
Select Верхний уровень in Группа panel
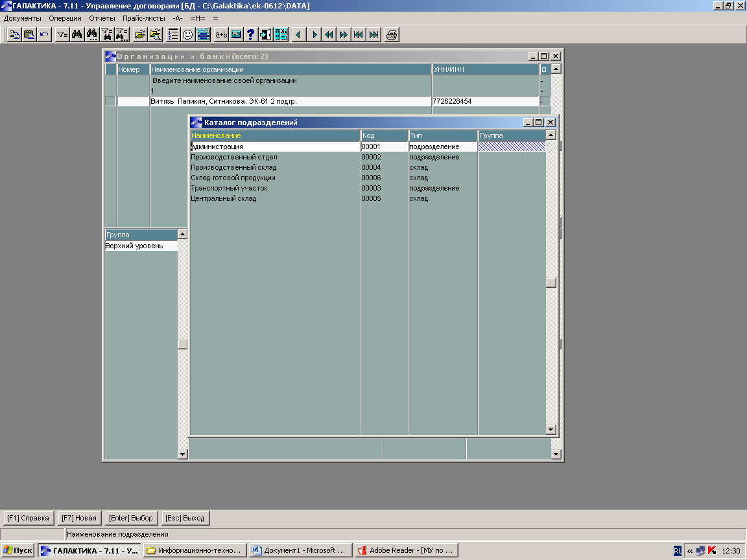tap(134, 246)
